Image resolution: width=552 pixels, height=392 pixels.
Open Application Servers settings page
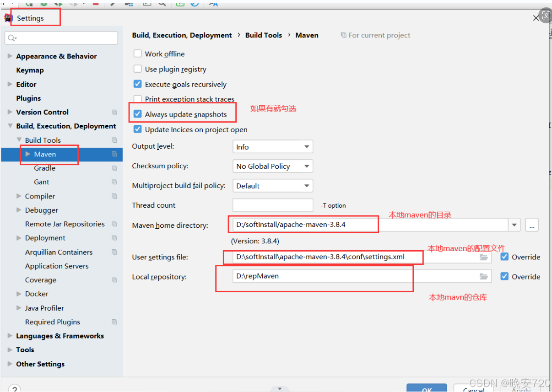[57, 266]
